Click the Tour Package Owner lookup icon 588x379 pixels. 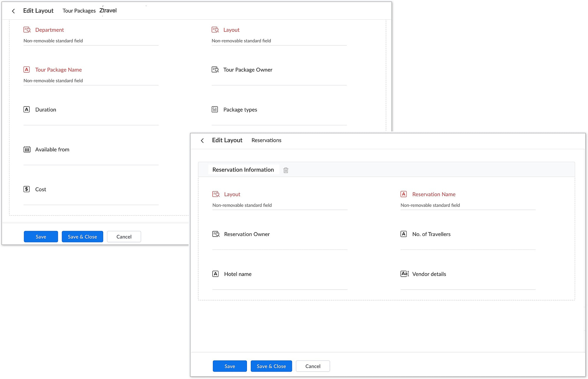[x=215, y=70]
